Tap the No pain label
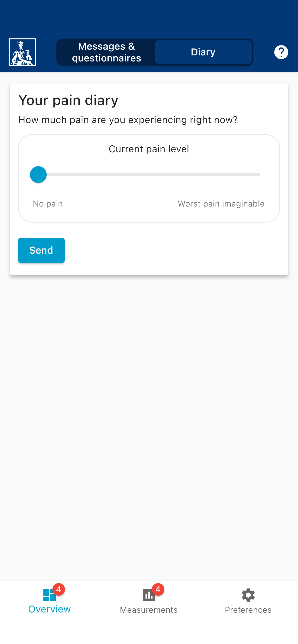Image resolution: width=298 pixels, height=644 pixels. (48, 204)
